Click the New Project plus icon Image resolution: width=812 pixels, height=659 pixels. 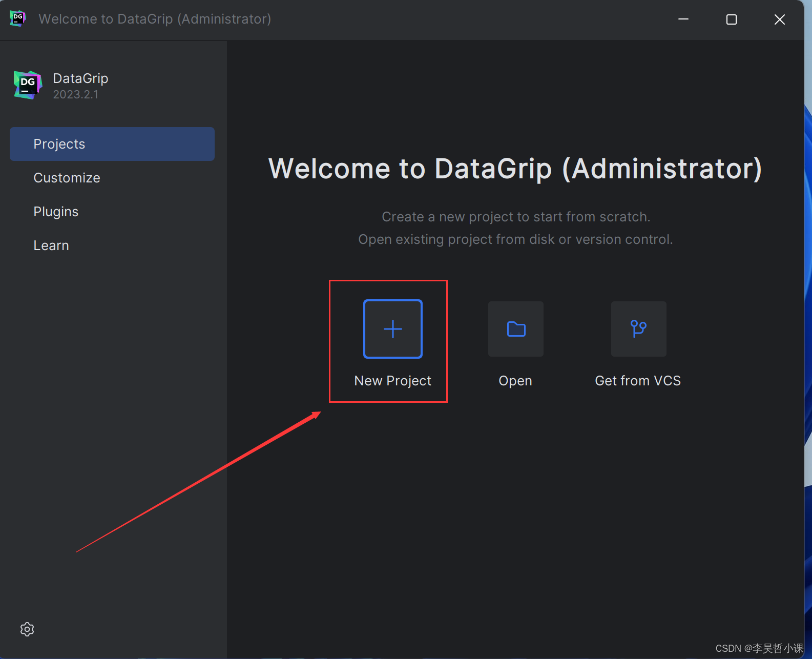point(393,329)
